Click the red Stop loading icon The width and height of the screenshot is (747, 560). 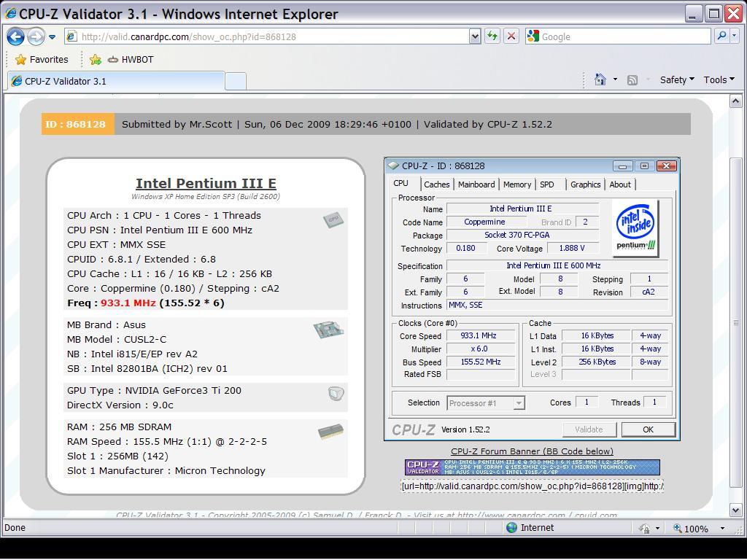click(511, 36)
